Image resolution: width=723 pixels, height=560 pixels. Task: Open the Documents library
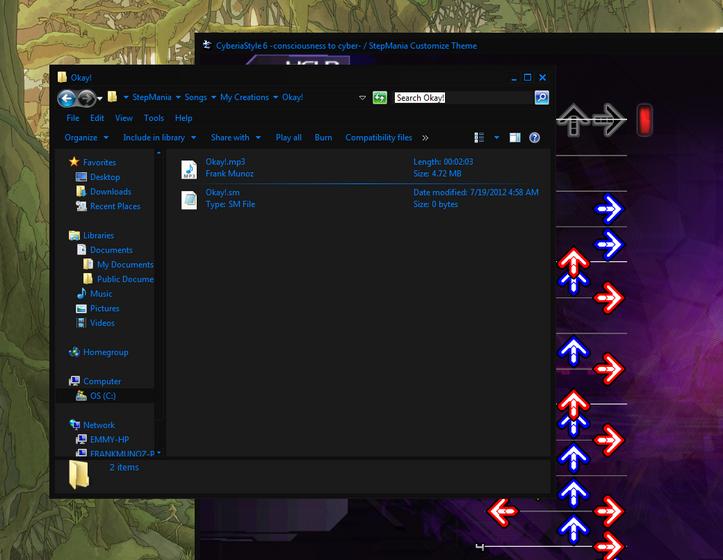[x=112, y=250]
